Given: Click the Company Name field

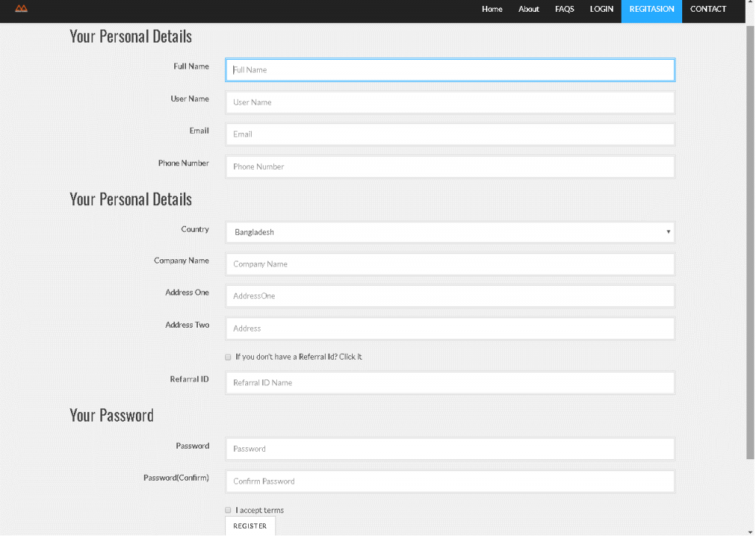Looking at the screenshot, I should click(450, 264).
